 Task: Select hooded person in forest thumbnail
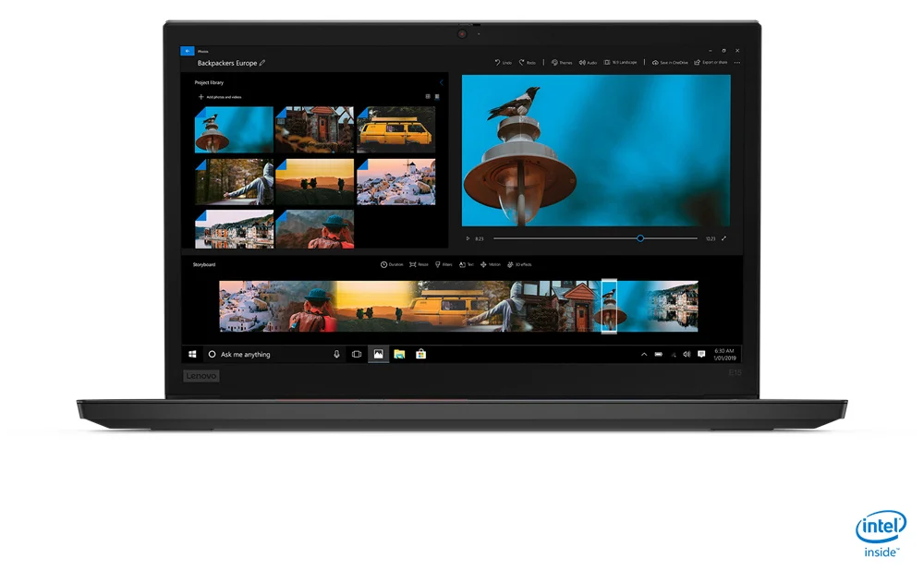(234, 181)
